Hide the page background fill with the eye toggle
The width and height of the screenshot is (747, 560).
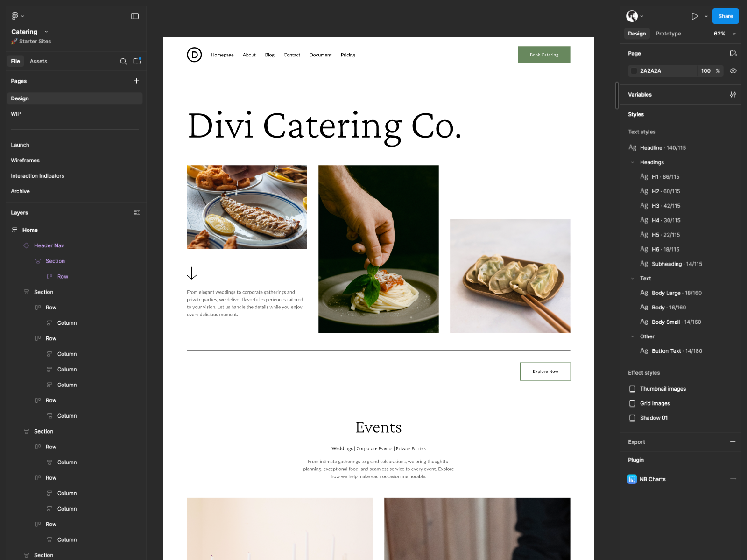click(733, 70)
